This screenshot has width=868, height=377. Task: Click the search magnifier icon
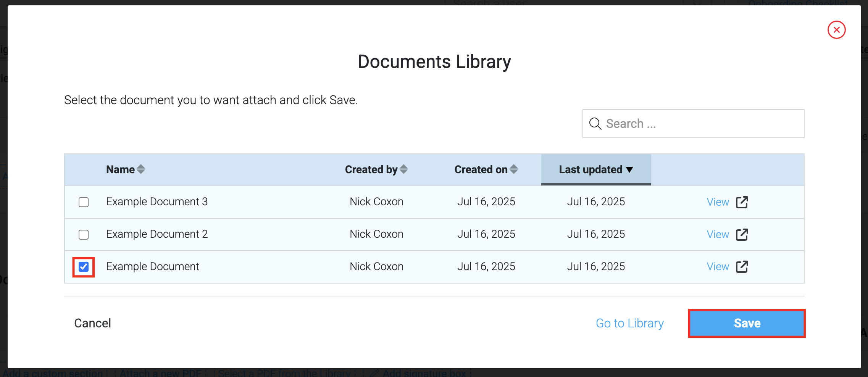coord(595,124)
